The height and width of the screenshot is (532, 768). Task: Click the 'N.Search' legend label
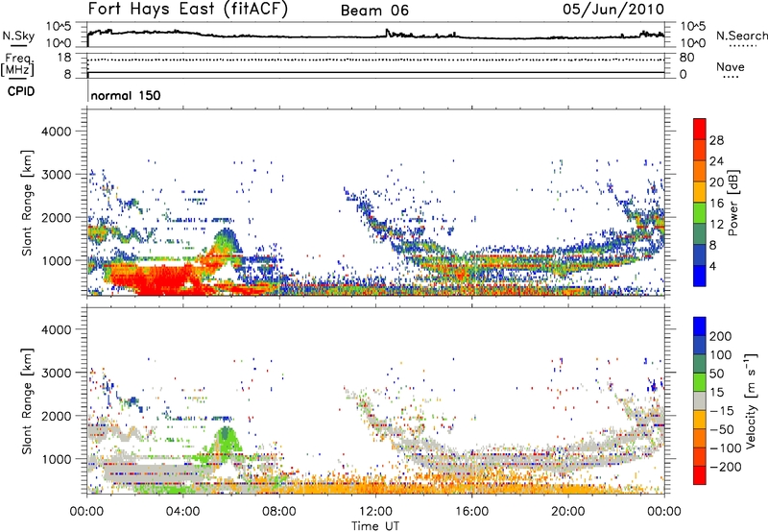(741, 36)
